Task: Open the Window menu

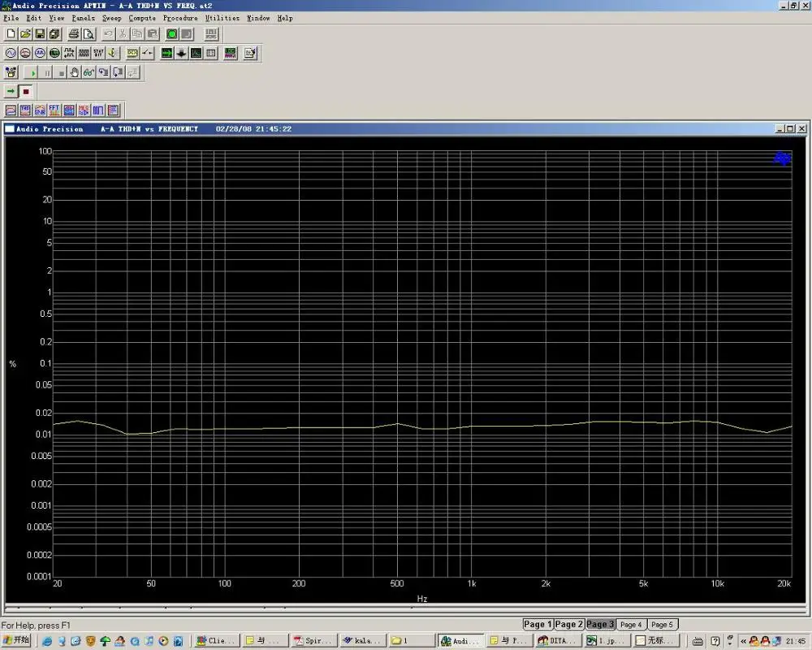Action: click(258, 18)
